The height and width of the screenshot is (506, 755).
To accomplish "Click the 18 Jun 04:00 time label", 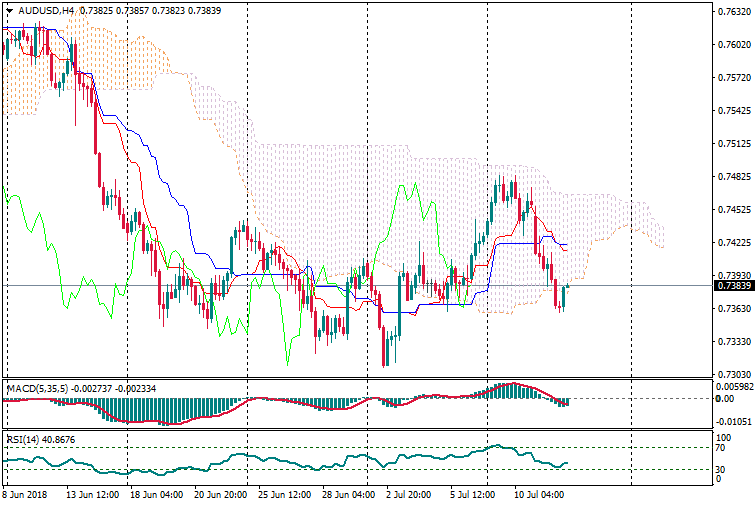I will pos(156,494).
